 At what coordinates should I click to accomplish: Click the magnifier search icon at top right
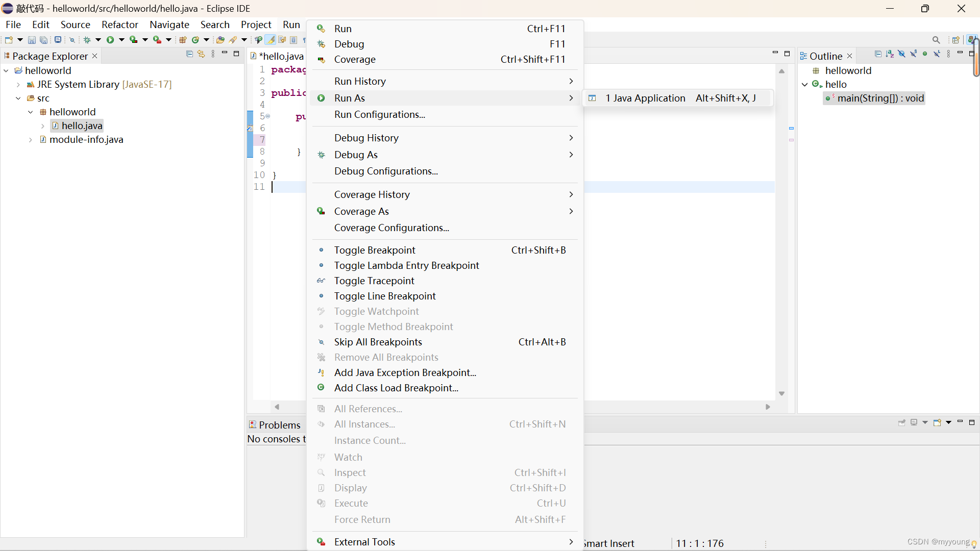(936, 40)
